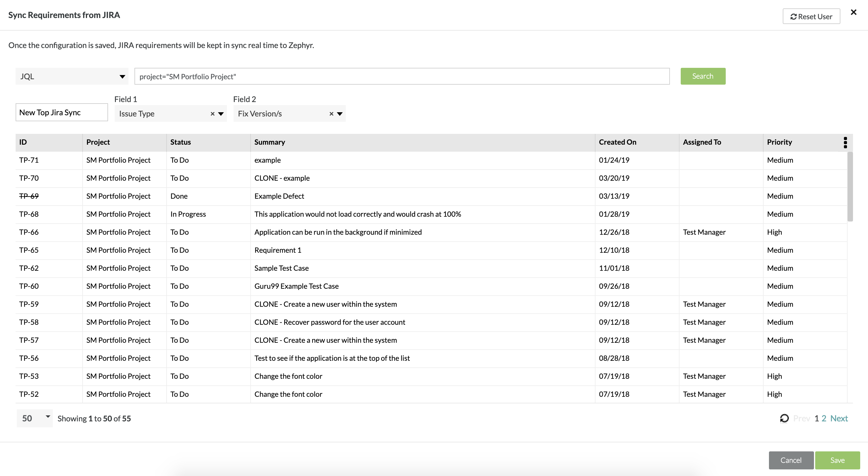Click created date 03/20/19
This screenshot has height=476, width=868.
click(614, 178)
